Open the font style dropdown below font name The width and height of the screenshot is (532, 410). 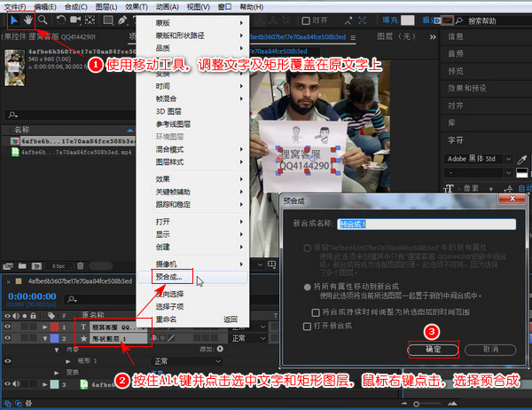pyautogui.click(x=479, y=173)
